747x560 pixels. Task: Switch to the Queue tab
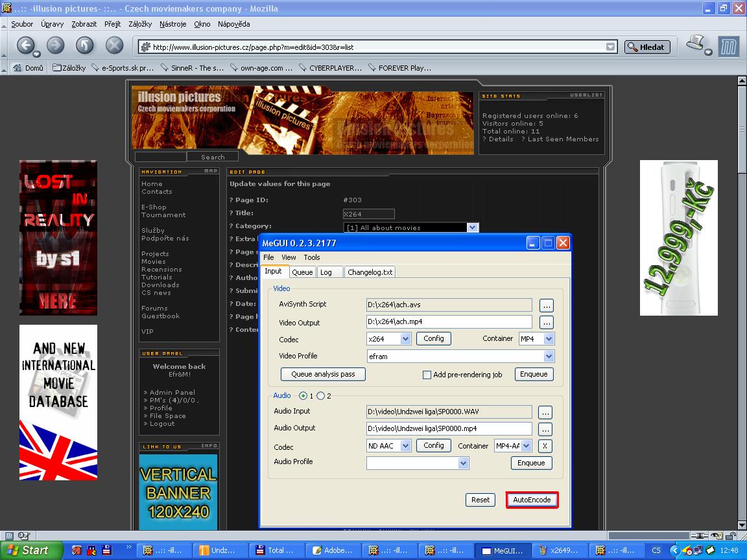302,272
